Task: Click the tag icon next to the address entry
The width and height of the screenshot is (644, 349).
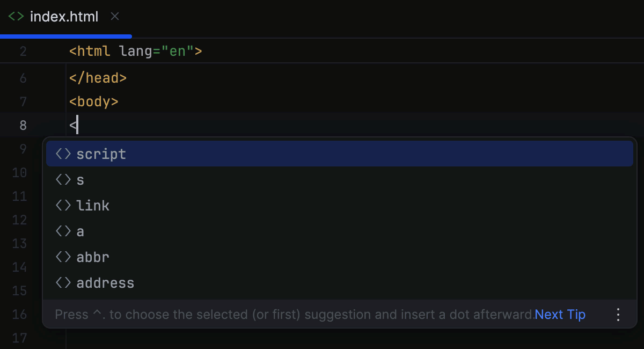Action: (62, 282)
